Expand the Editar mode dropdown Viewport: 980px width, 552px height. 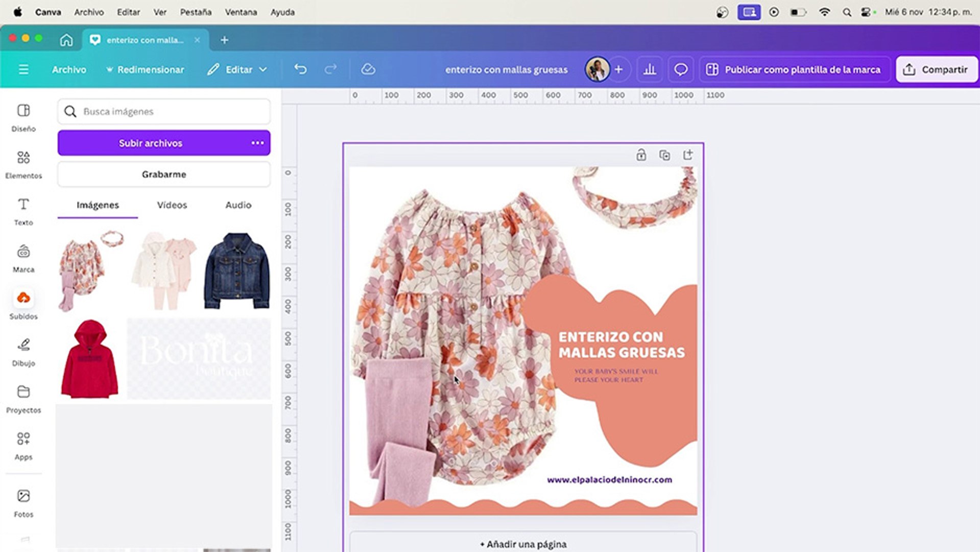point(237,70)
